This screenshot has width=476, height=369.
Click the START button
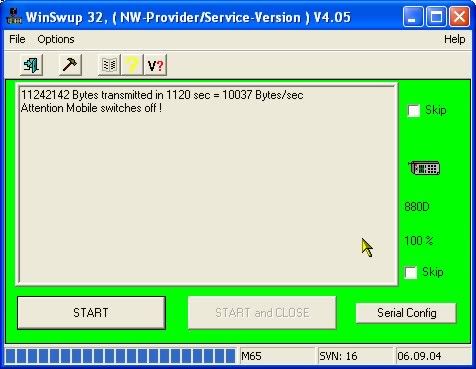click(91, 313)
